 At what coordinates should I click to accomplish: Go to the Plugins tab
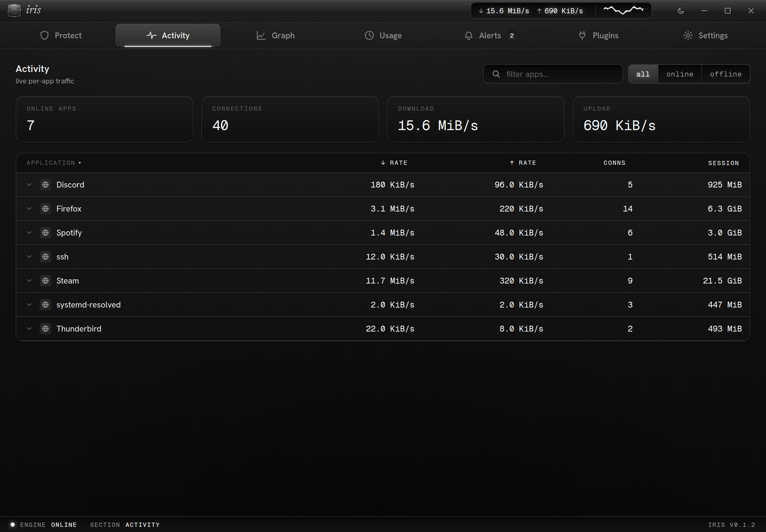pyautogui.click(x=598, y=35)
